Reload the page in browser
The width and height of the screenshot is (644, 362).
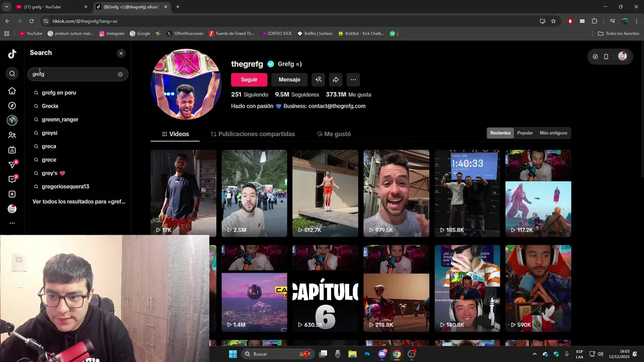point(31,21)
